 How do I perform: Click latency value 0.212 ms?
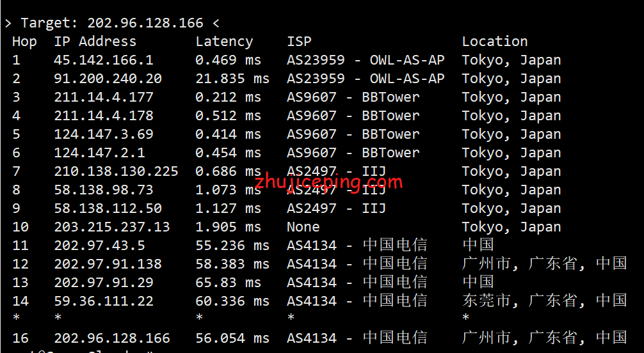(x=228, y=97)
